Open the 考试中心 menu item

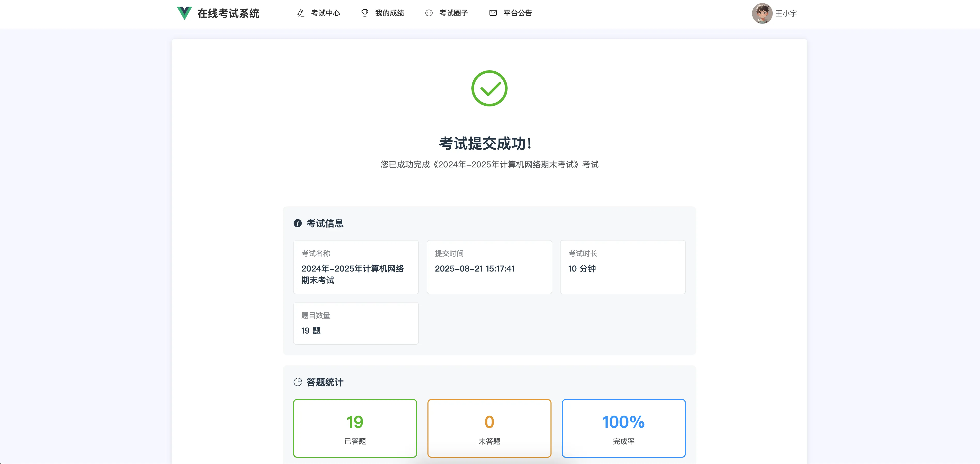(325, 13)
